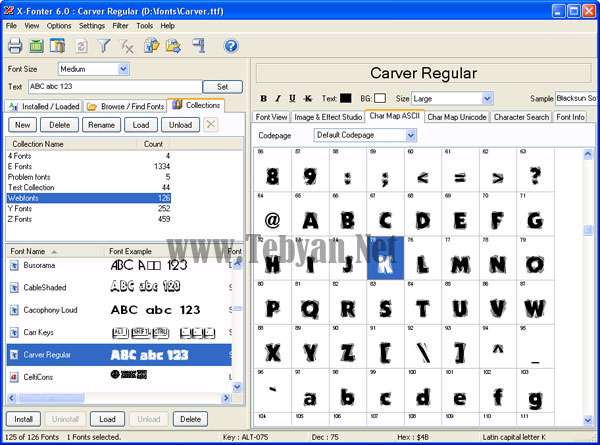Toggle Italic with the I icon

[x=278, y=98]
